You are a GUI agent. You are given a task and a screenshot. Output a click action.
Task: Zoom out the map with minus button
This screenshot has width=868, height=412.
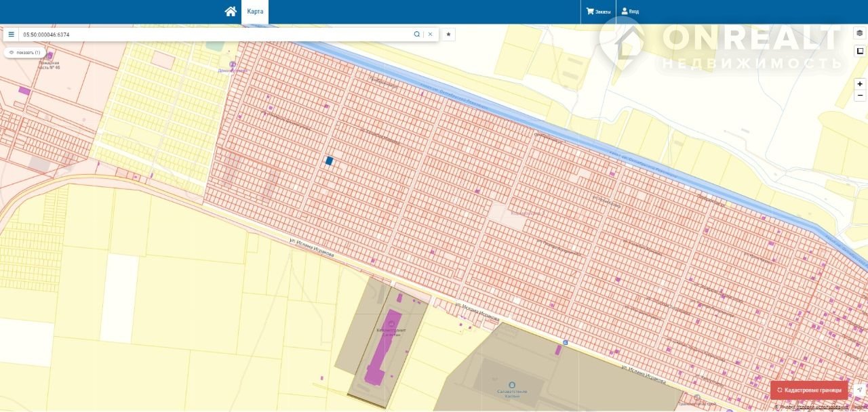click(860, 96)
